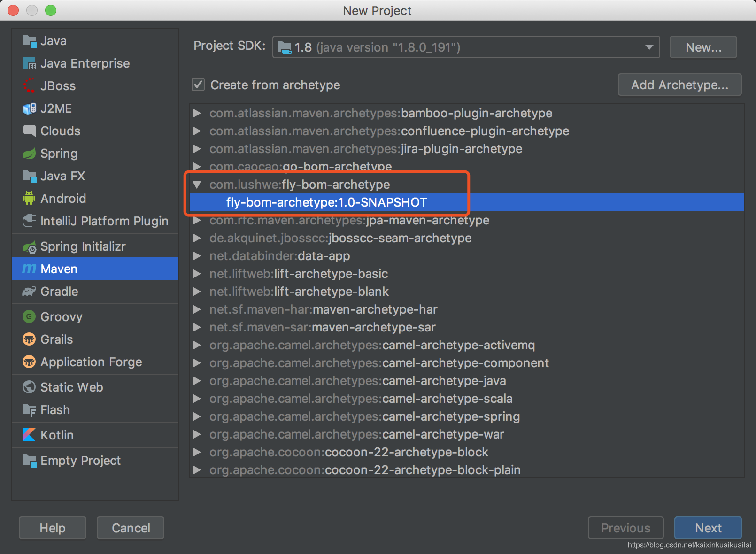Click the Java Enterprise icon
Screen dimensions: 756x554
tap(29, 63)
